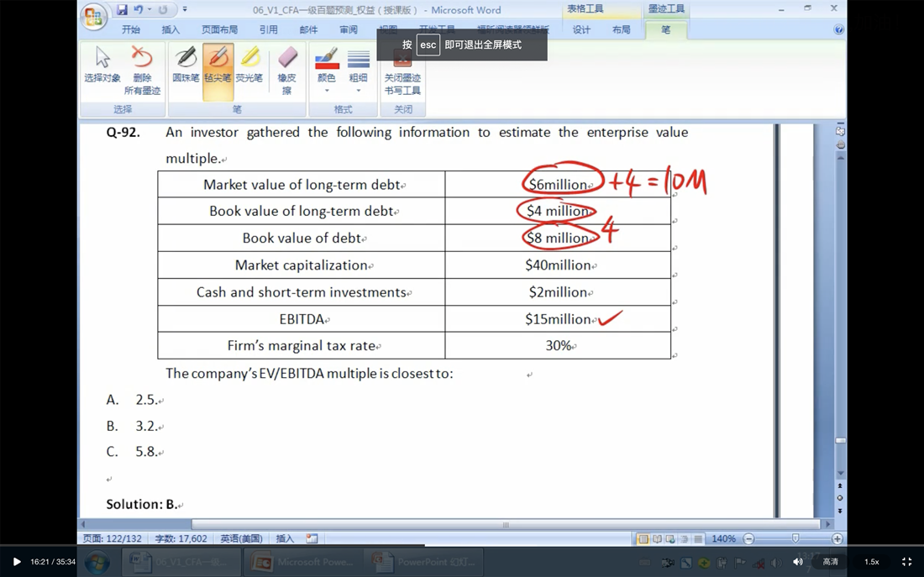
Task: Open the table tools Layout (布局) tab
Action: (621, 29)
